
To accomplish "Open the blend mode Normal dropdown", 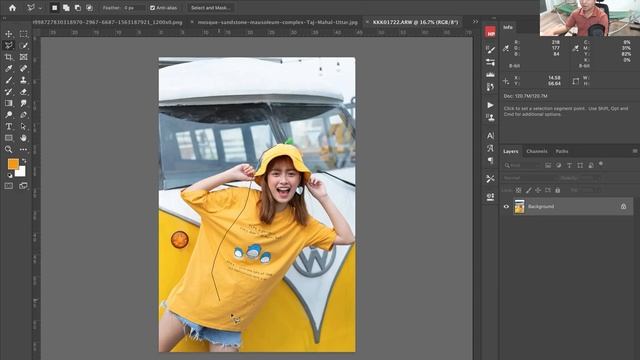I will (528, 178).
